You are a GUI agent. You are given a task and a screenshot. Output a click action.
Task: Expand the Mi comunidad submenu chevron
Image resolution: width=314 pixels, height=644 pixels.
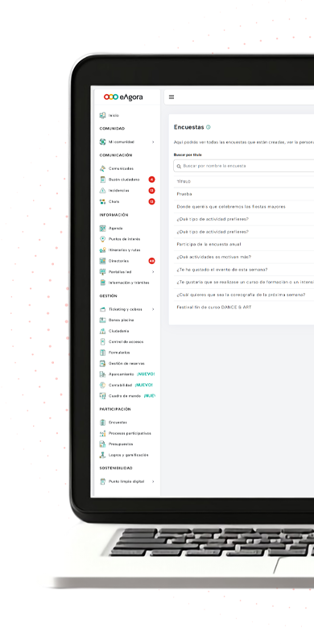(153, 142)
